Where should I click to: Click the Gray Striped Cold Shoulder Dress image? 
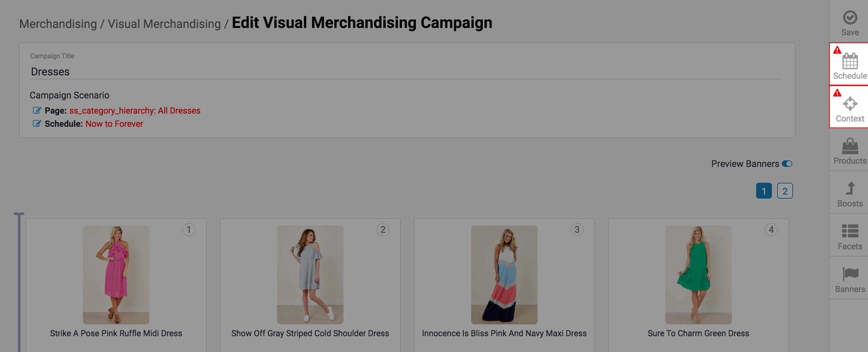(x=310, y=274)
